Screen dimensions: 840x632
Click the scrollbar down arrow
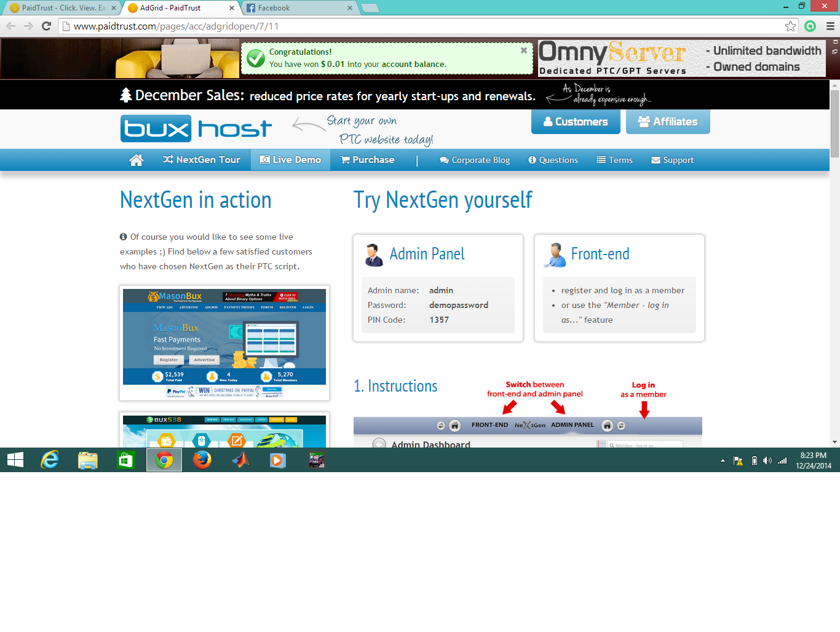coord(834,442)
